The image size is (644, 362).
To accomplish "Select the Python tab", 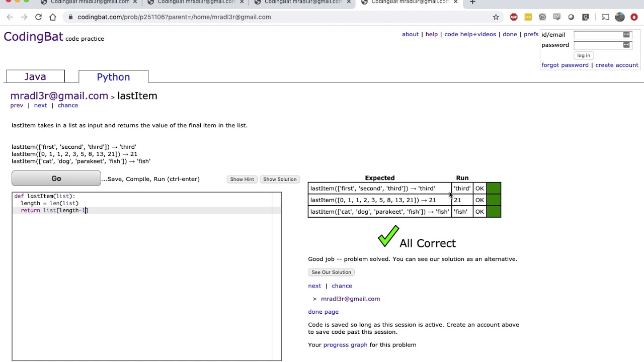I will pos(113,77).
